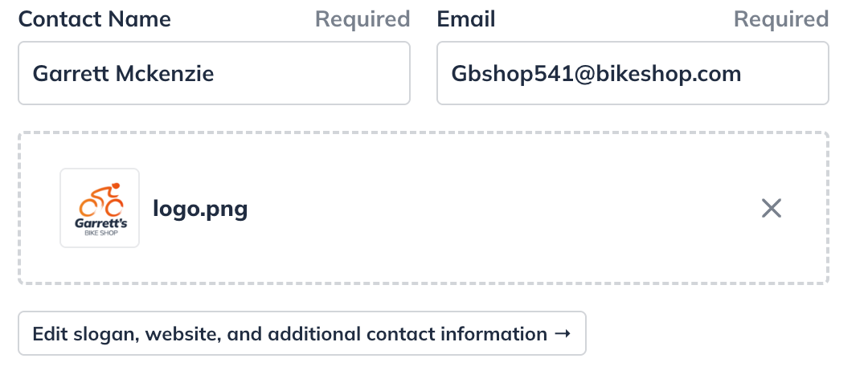Image resolution: width=868 pixels, height=387 pixels.
Task: Focus the Email input field
Action: (x=632, y=74)
